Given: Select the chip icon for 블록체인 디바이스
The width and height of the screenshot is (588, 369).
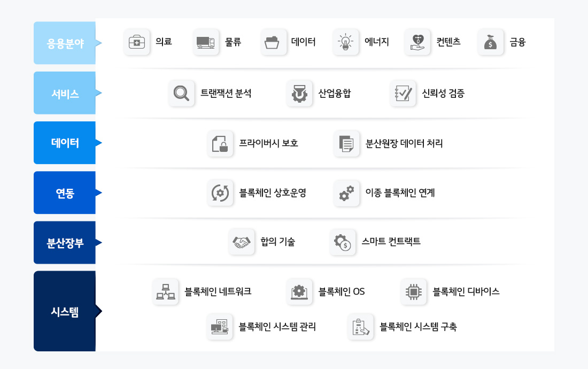Looking at the screenshot, I should pos(414,291).
